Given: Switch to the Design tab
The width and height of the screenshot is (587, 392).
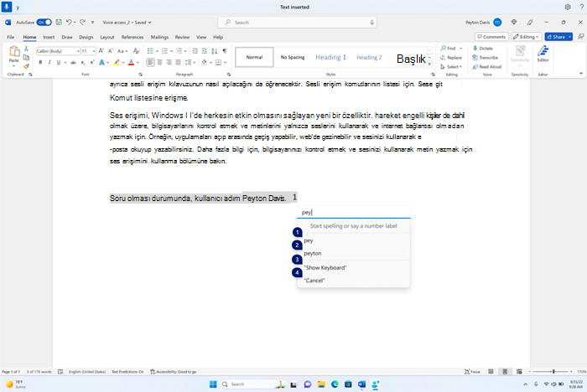Looking at the screenshot, I should (86, 37).
